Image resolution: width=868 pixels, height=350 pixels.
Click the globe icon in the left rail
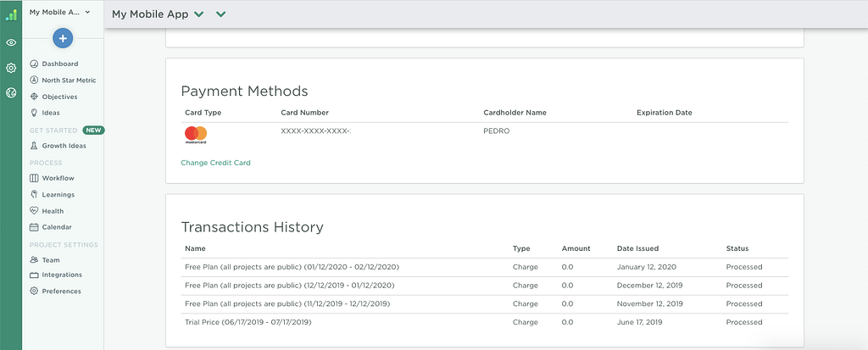pos(11,93)
